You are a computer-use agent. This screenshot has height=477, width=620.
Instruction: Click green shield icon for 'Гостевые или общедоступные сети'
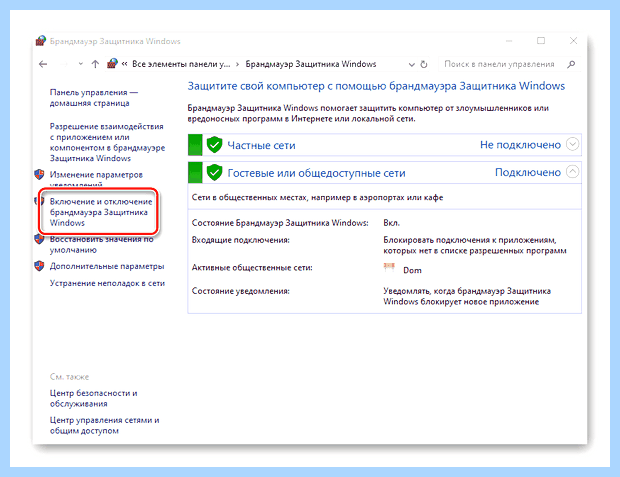pyautogui.click(x=214, y=172)
